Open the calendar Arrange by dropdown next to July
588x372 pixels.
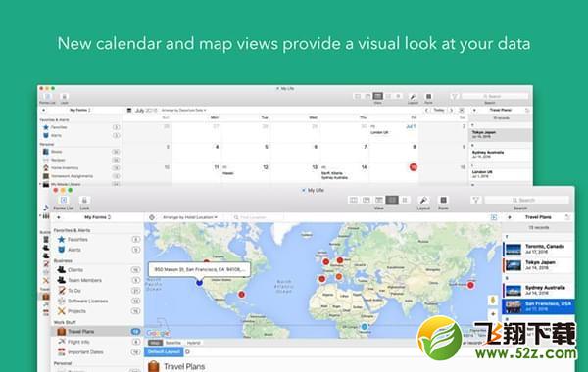point(184,111)
